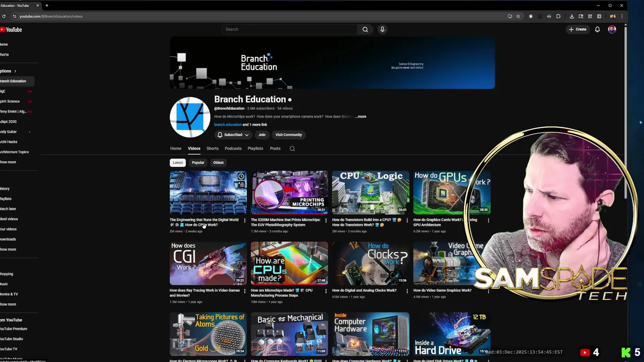Open 'How are CPUs made?' thumbnail
The image size is (644, 362).
coord(289,263)
